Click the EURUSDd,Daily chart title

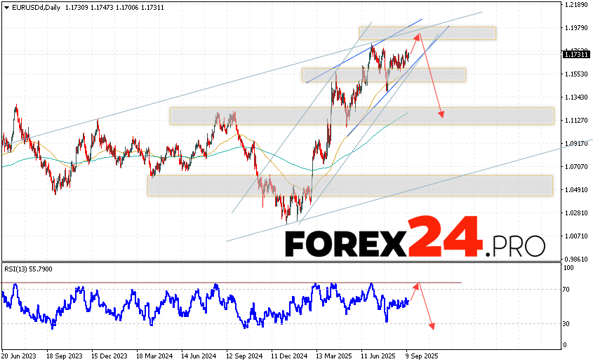[27, 6]
